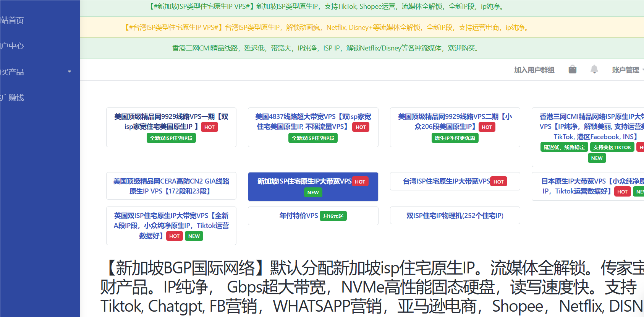Image resolution: width=644 pixels, height=317 pixels.
Task: Click the 原生IP季付更优惠 green badge
Action: pos(455,138)
